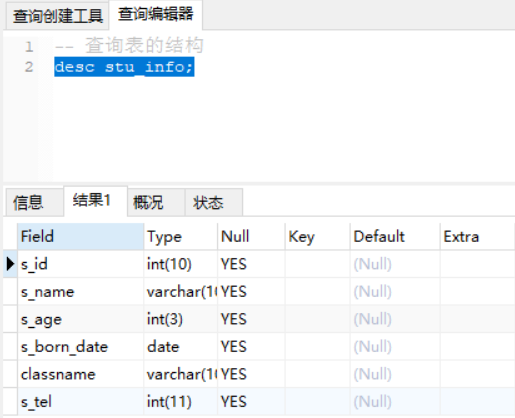
Task: Open the 结果1 tab
Action: [x=95, y=201]
